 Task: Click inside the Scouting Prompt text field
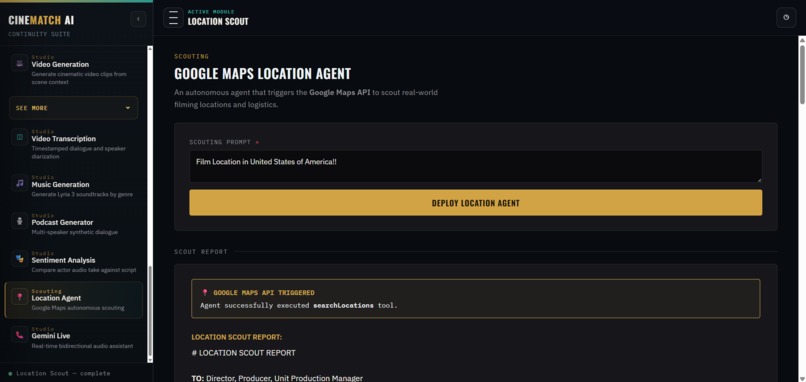475,166
